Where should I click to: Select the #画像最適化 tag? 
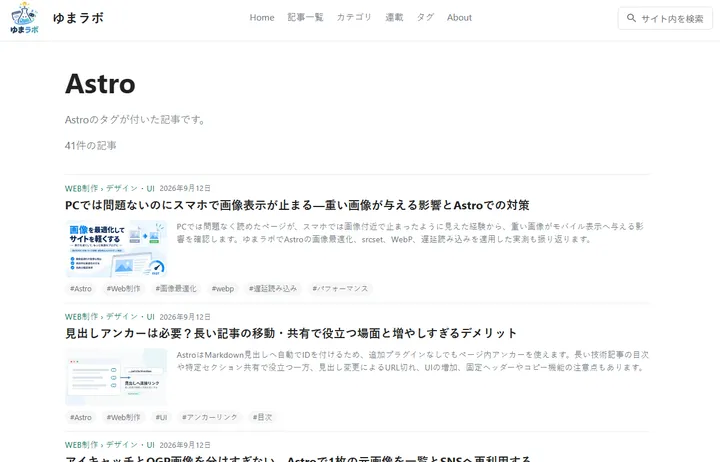click(x=176, y=289)
